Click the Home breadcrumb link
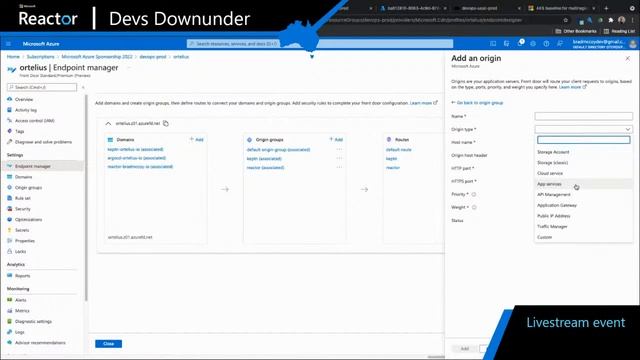640x360 pixels. (x=13, y=57)
